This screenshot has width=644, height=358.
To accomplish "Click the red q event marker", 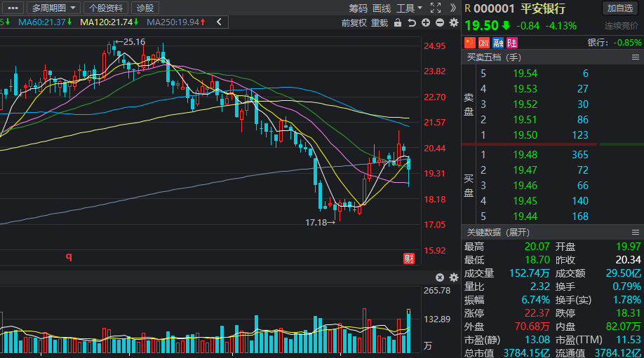I will 69,256.
